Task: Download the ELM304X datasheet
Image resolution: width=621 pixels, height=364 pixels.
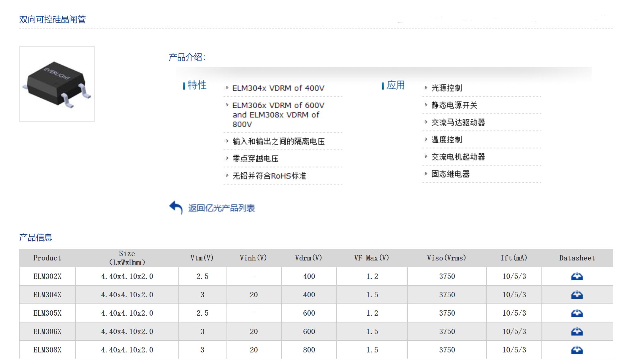Action: click(x=577, y=295)
